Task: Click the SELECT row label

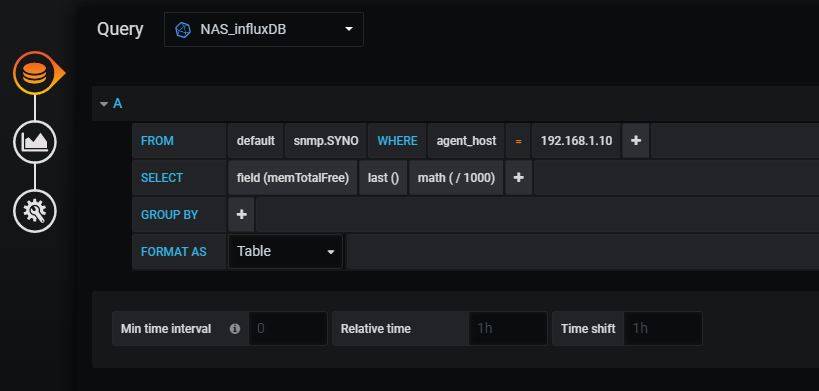Action: pyautogui.click(x=162, y=178)
